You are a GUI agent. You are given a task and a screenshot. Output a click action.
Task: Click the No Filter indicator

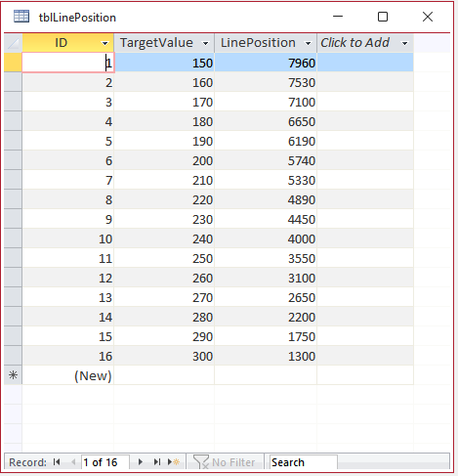(225, 462)
